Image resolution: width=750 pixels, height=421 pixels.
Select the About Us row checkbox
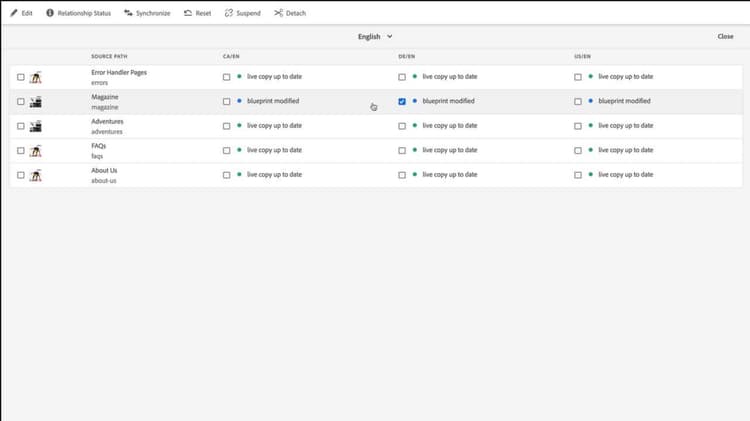[x=21, y=175]
